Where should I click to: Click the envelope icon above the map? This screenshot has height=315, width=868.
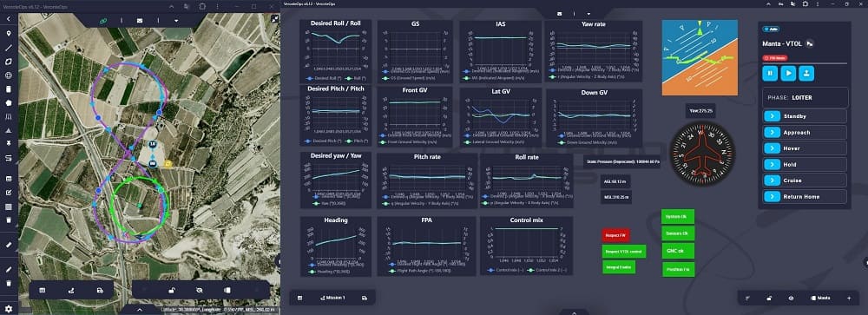pos(140,21)
